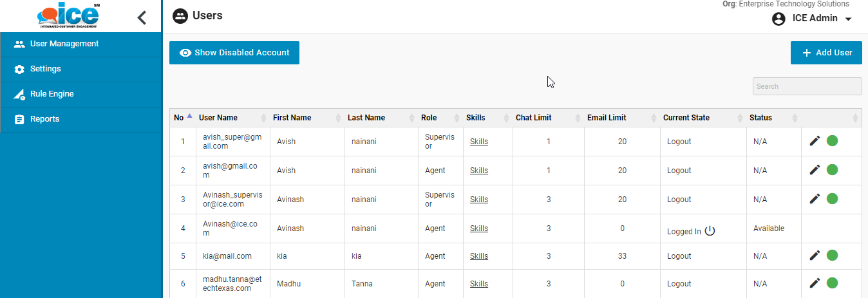This screenshot has width=868, height=298.
Task: Open the ICE Admin dropdown arrow
Action: coord(848,19)
